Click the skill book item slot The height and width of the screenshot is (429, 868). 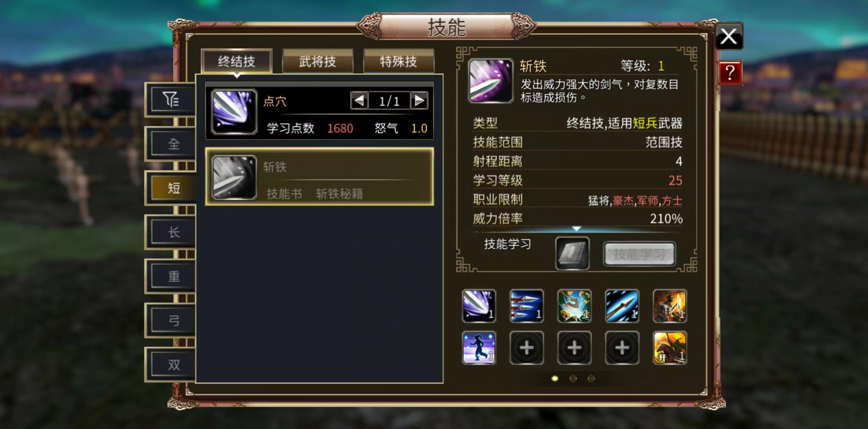(x=572, y=254)
